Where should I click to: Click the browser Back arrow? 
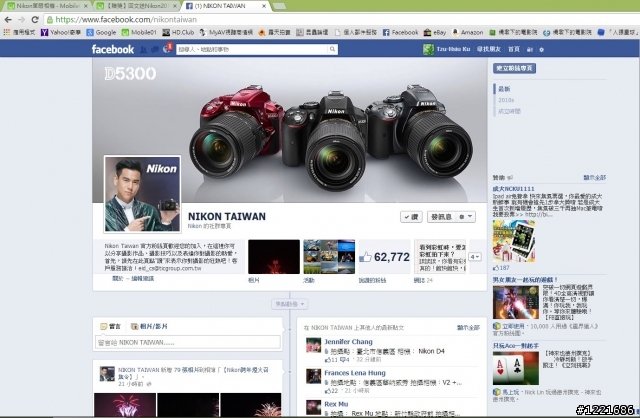8,19
